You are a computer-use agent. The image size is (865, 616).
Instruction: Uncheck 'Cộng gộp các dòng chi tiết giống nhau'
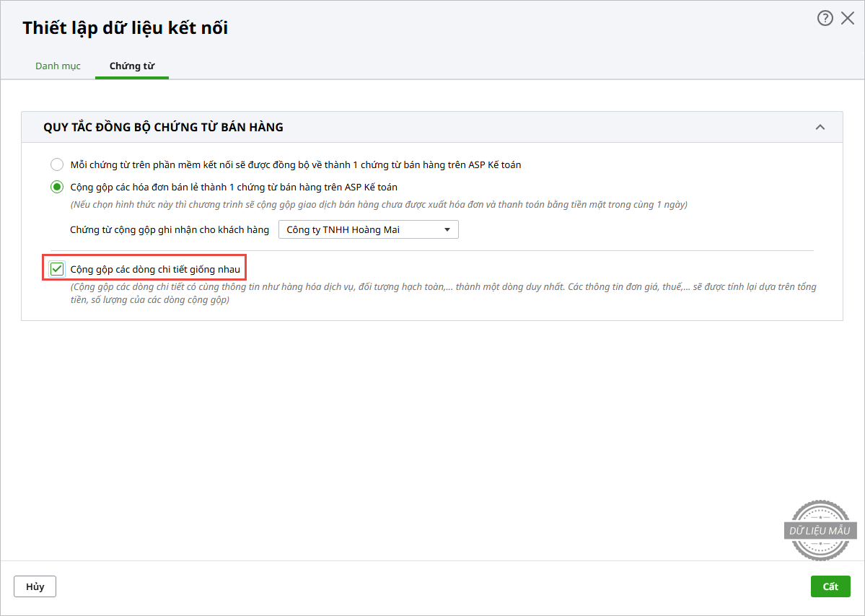pos(57,269)
